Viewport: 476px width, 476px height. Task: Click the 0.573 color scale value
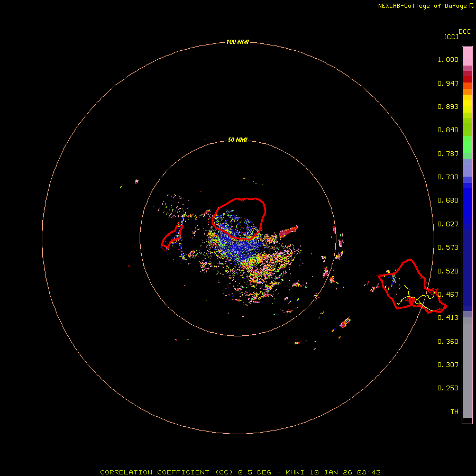click(x=448, y=248)
